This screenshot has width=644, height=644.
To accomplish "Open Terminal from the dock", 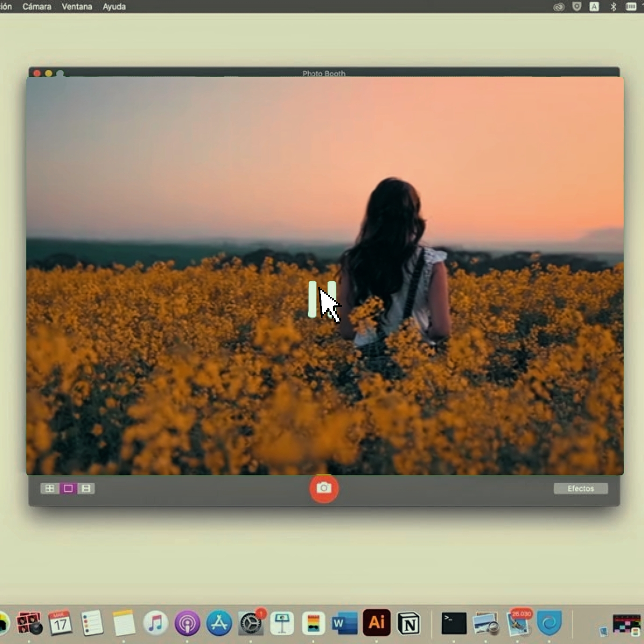I will pos(453,624).
